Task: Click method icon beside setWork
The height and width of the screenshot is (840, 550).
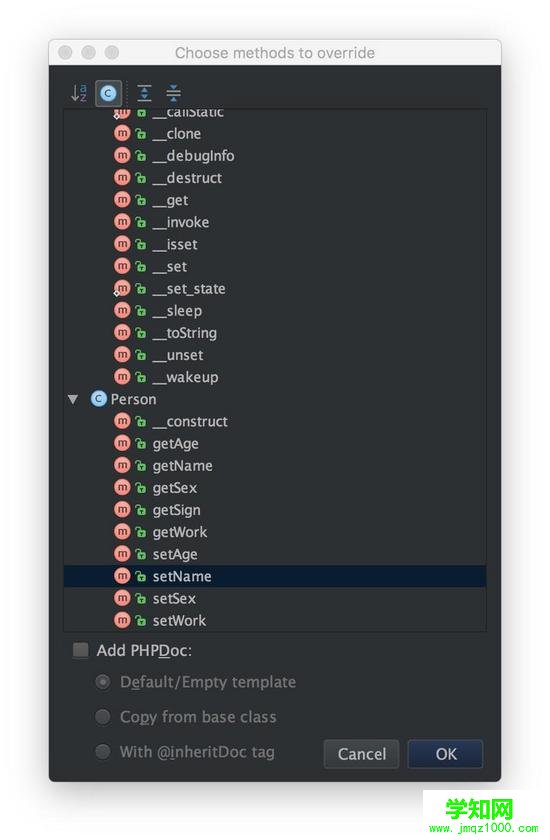Action: [x=122, y=620]
